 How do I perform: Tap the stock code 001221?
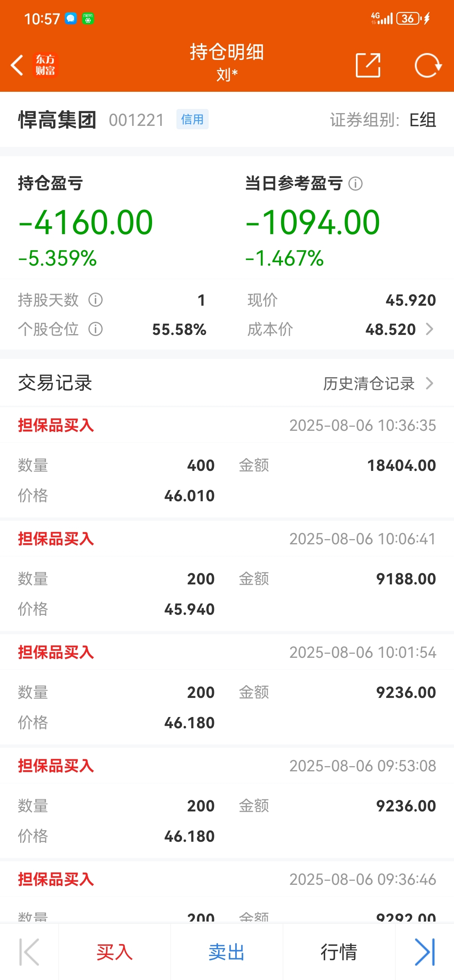(136, 120)
